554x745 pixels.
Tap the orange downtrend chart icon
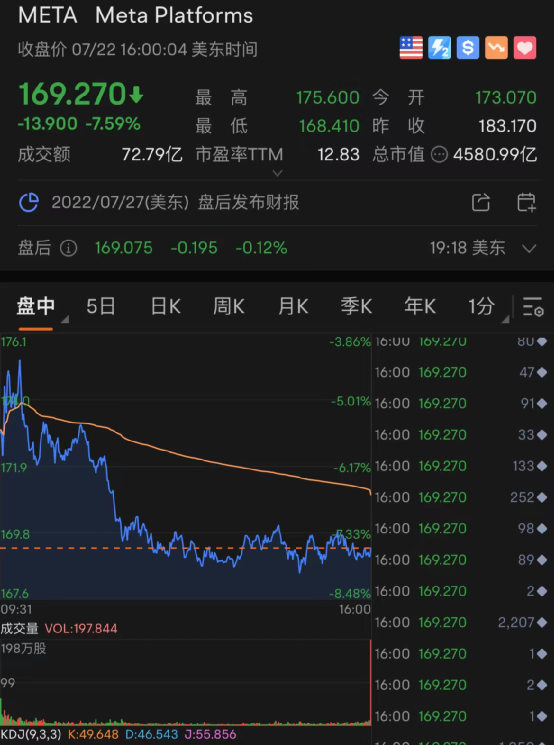pyautogui.click(x=497, y=48)
